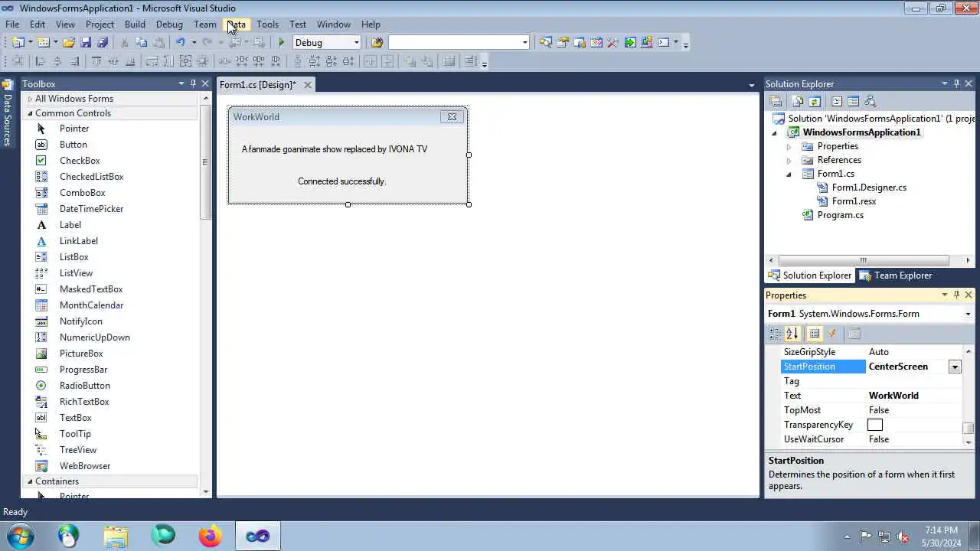
Task: Select the WebBrowser control in Toolbox
Action: (85, 466)
